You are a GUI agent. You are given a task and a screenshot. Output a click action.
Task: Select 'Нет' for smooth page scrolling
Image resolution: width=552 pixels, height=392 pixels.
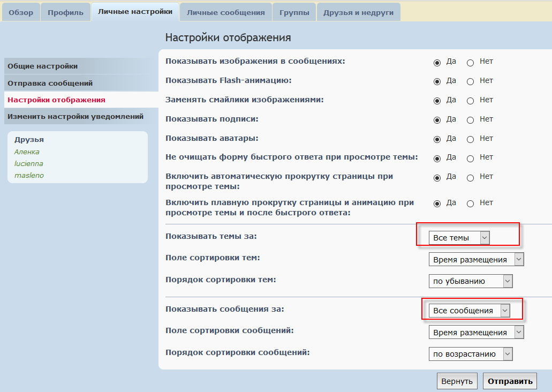[x=471, y=204]
